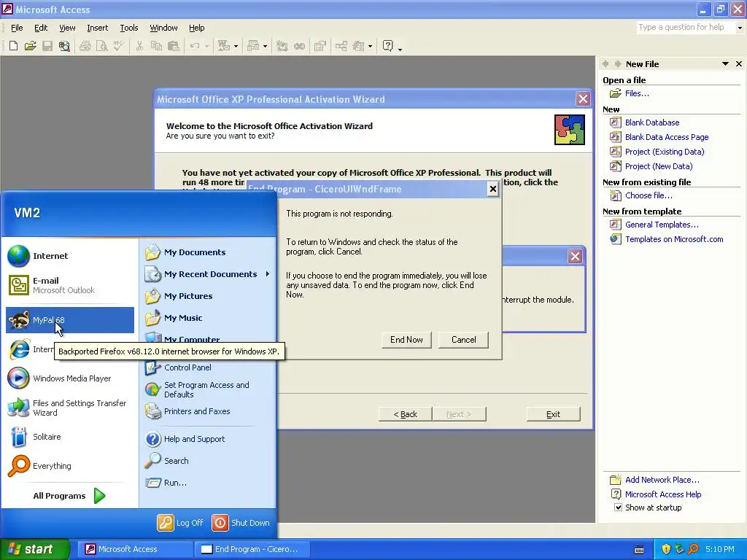The width and height of the screenshot is (747, 560).
Task: Click the security shield tray icon
Action: tap(666, 549)
